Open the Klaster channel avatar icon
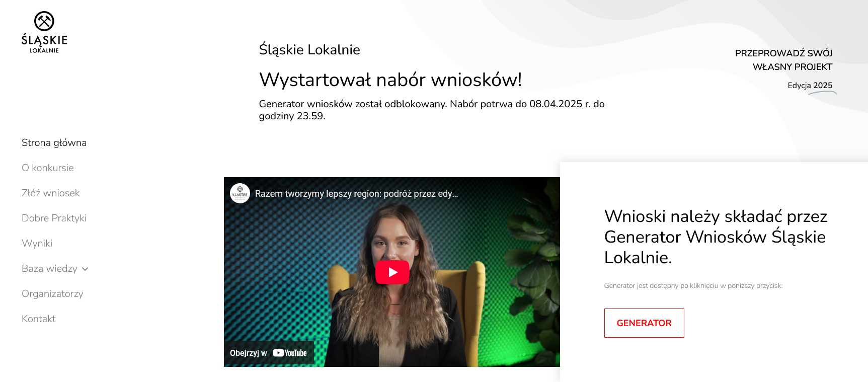The image size is (868, 382). [240, 193]
